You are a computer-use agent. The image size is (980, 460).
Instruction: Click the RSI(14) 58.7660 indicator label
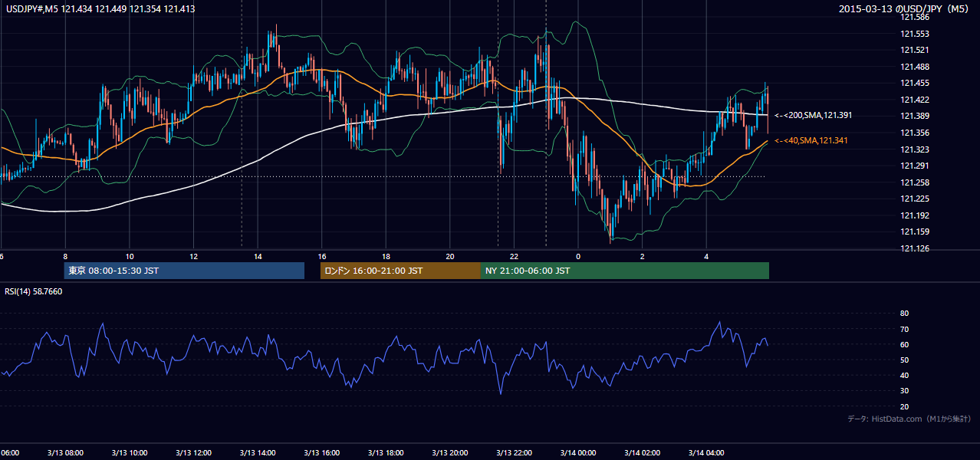[x=34, y=291]
